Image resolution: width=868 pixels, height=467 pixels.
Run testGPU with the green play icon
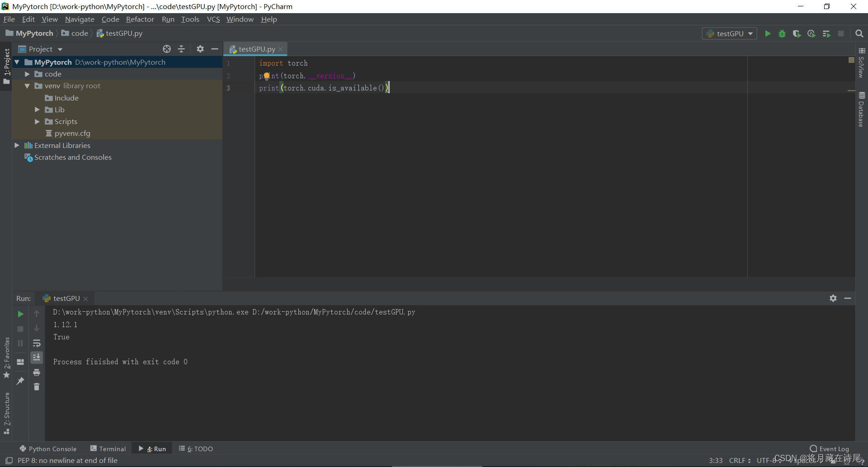pyautogui.click(x=768, y=33)
